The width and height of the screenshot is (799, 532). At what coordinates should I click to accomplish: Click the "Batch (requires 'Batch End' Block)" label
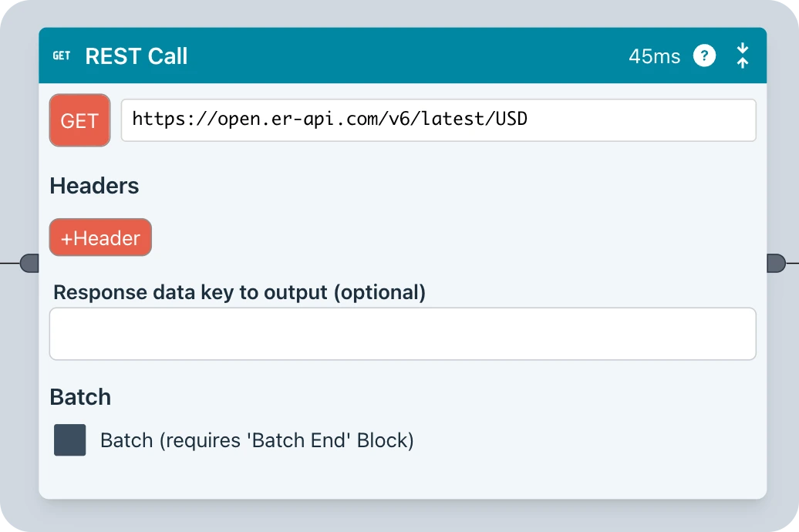click(257, 441)
